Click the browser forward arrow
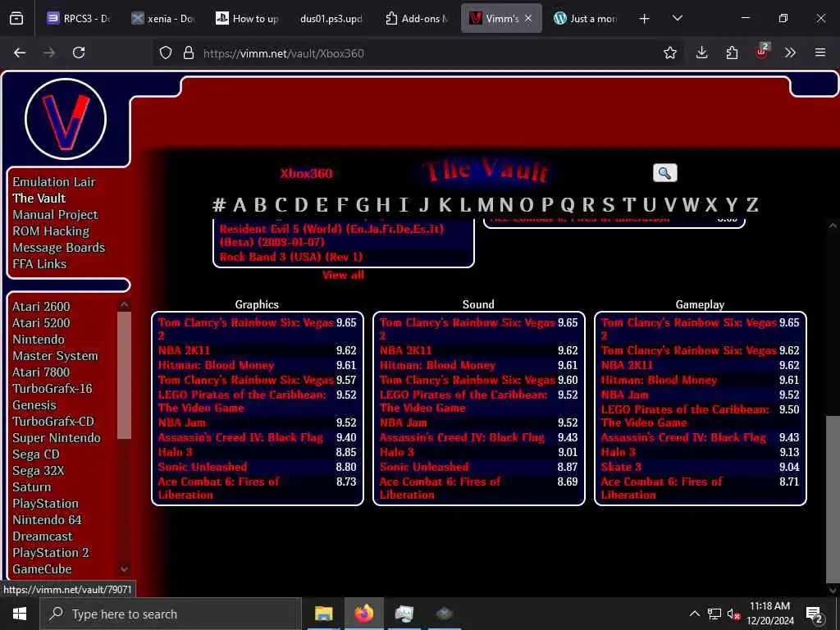Screen dimensions: 840x630 coord(49,52)
